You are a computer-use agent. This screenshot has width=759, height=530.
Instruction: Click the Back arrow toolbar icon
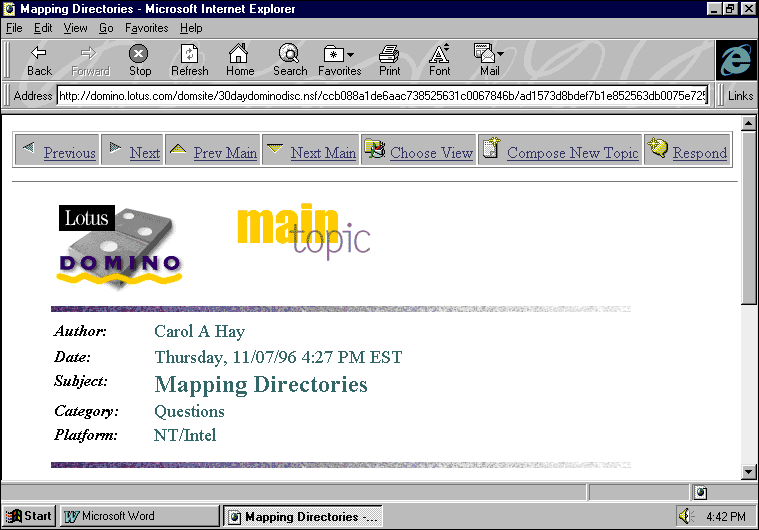pos(39,60)
